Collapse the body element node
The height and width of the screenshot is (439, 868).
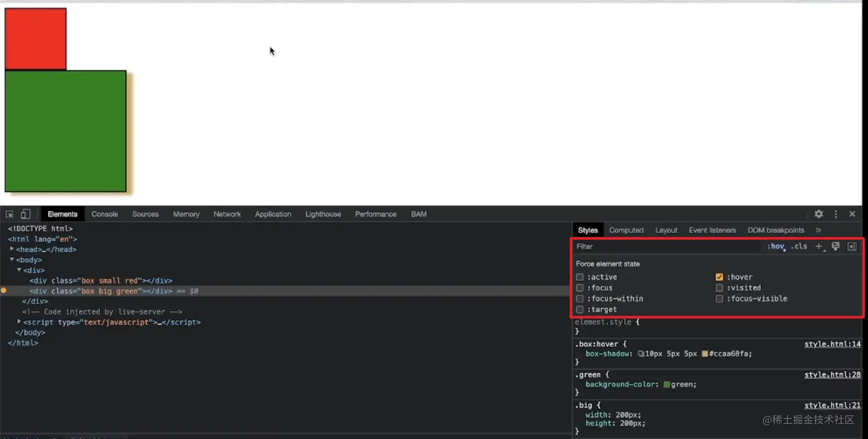click(x=12, y=259)
